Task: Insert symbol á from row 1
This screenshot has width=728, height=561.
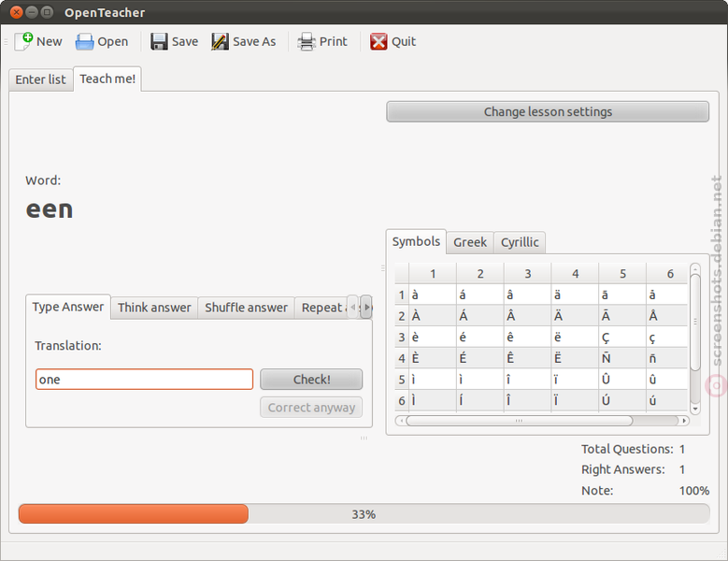Action: click(x=480, y=295)
